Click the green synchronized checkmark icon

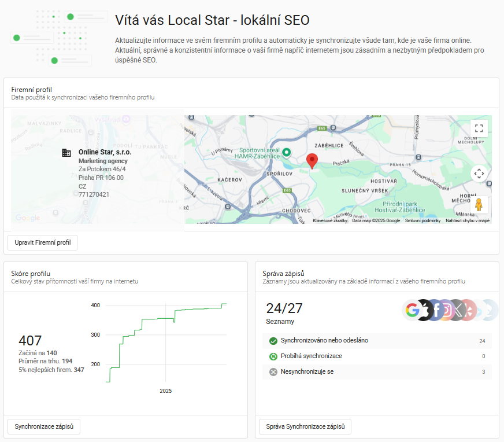(273, 341)
